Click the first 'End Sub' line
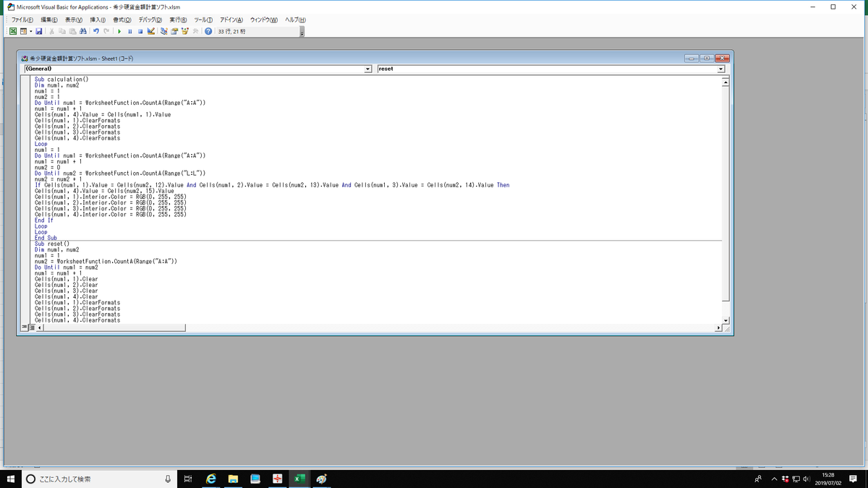 pyautogui.click(x=46, y=238)
